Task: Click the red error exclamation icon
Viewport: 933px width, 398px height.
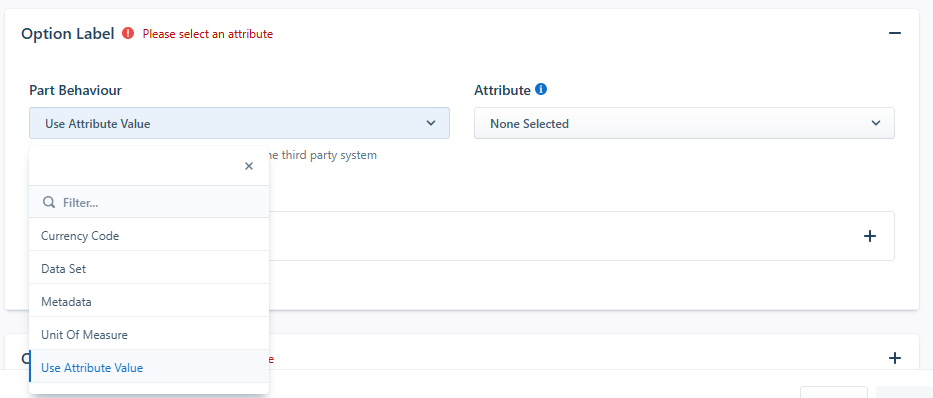Action: tap(128, 33)
